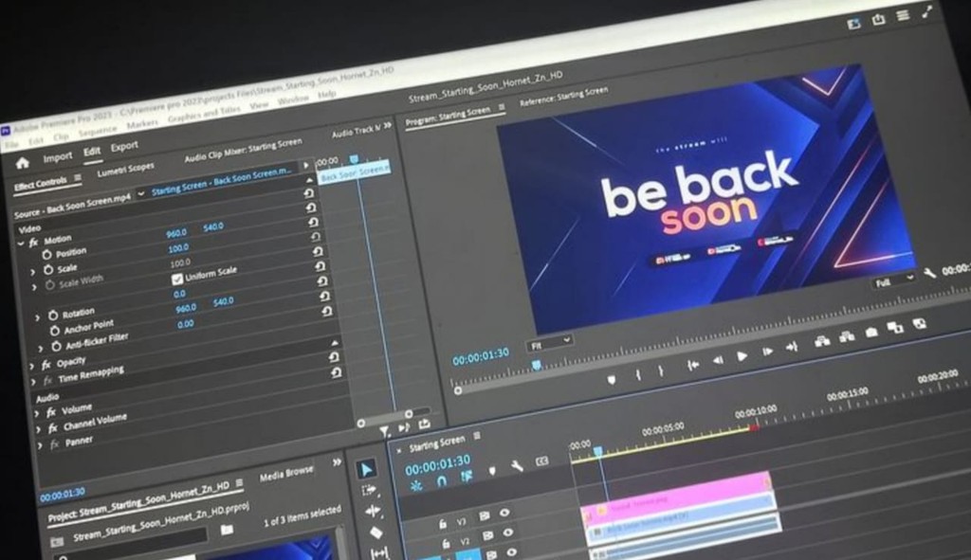Toggle the timeline Snap magnet
This screenshot has height=560, width=971.
click(x=442, y=480)
